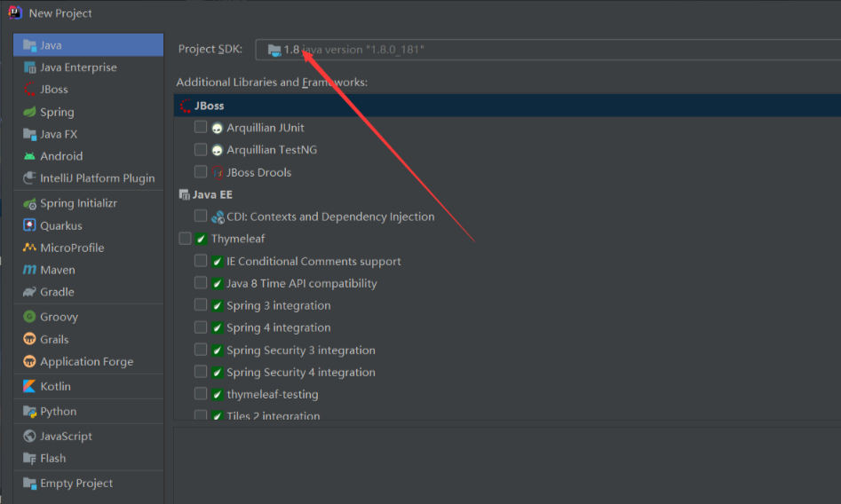Image resolution: width=841 pixels, height=504 pixels.
Task: Click Spring 3 integration green check icon
Action: [218, 305]
